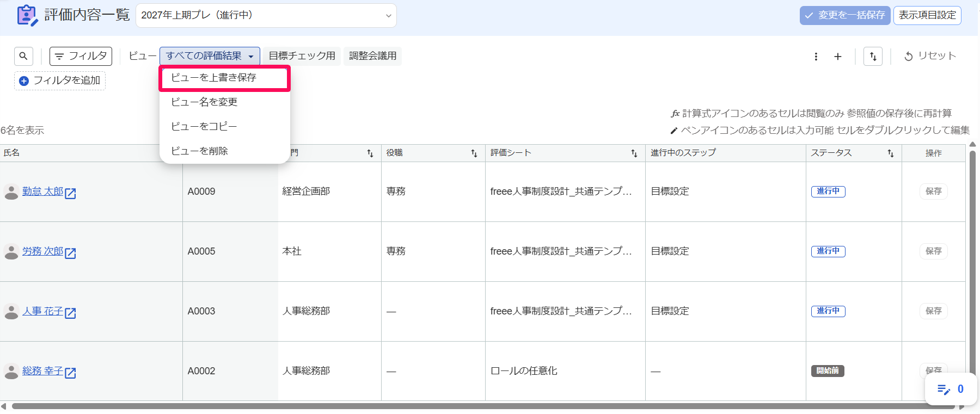Switch to 調整会議用 view tab
This screenshot has width=980, height=414.
(x=373, y=56)
